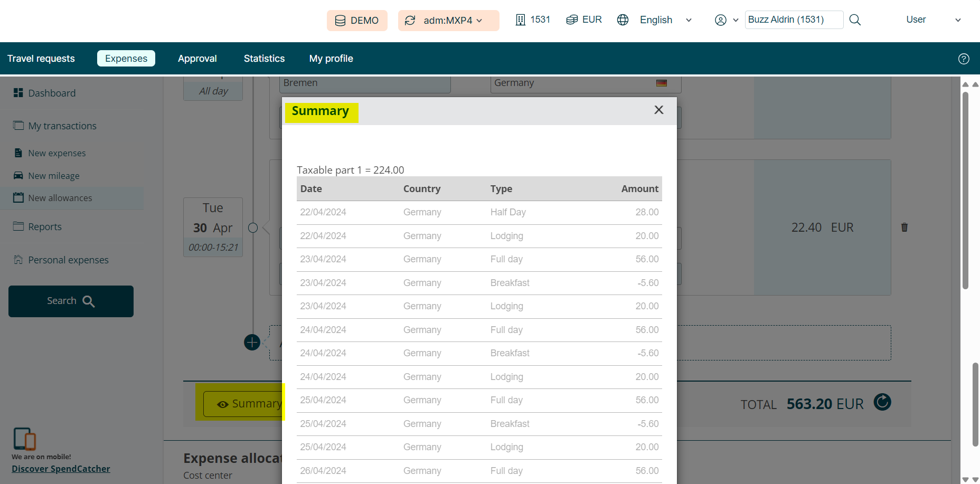This screenshot has width=980, height=484.
Task: Add a new entry with the plus icon
Action: [252, 343]
